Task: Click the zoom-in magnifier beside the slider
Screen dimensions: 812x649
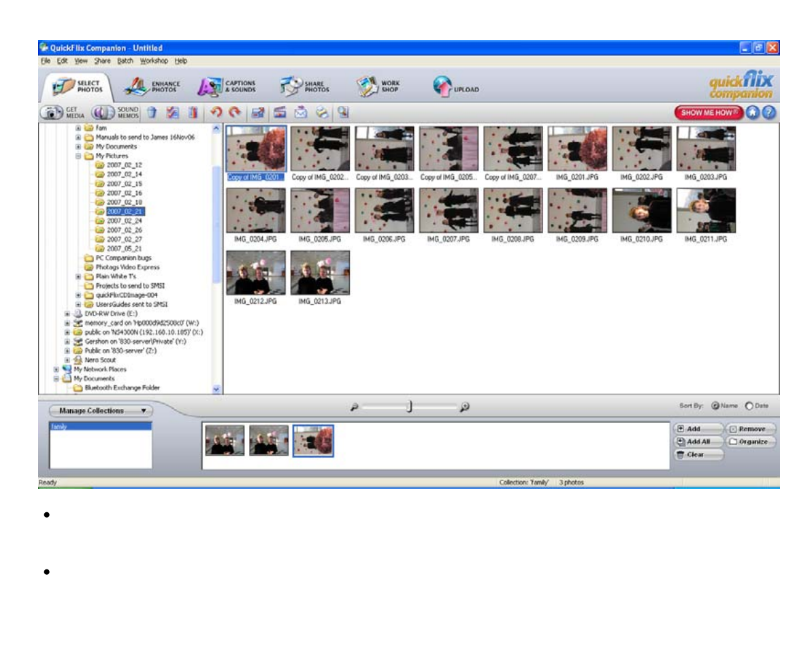Action: 464,407
